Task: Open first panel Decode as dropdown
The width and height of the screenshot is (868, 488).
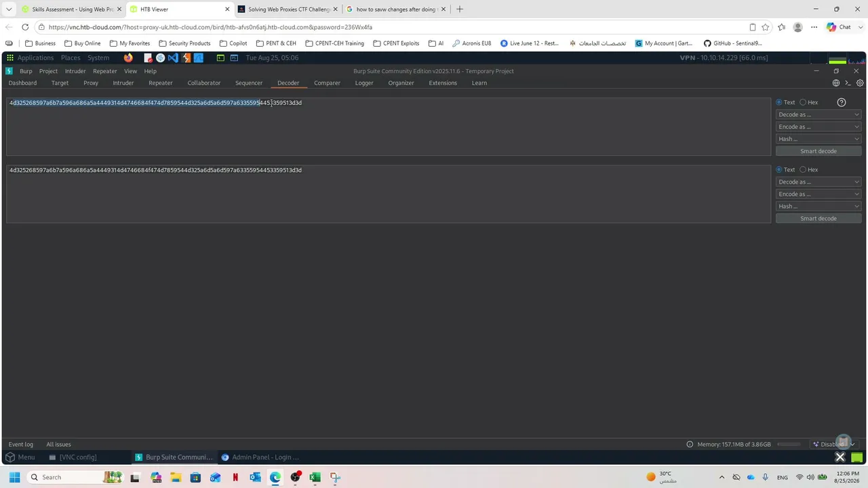Action: pyautogui.click(x=818, y=115)
